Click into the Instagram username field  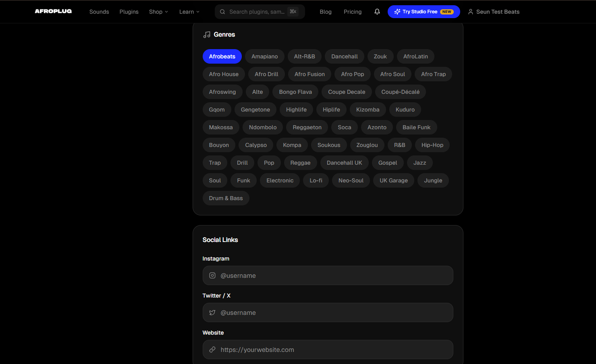(334, 275)
